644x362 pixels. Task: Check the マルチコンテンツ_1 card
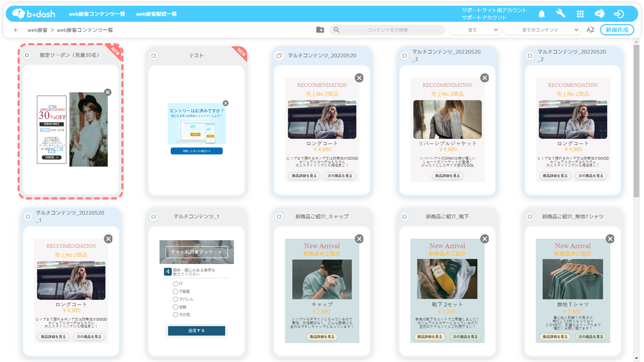pos(154,217)
